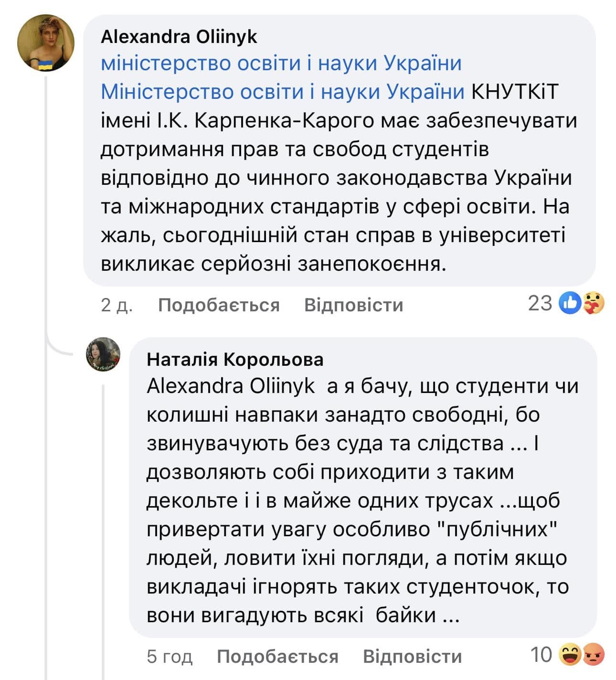Click Наталія Корольова's profile avatar
This screenshot has width=616, height=680.
[x=103, y=354]
